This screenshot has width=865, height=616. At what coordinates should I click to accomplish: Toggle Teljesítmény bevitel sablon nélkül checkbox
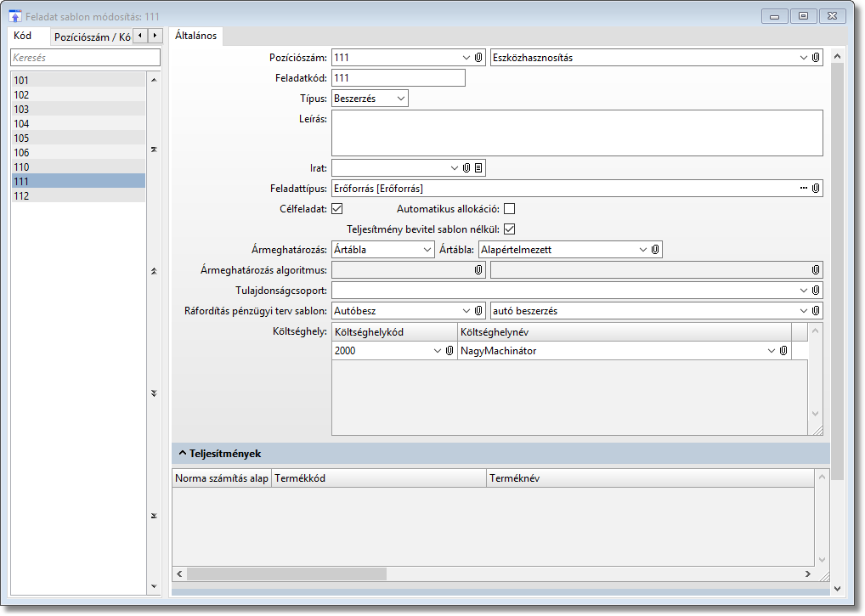510,229
